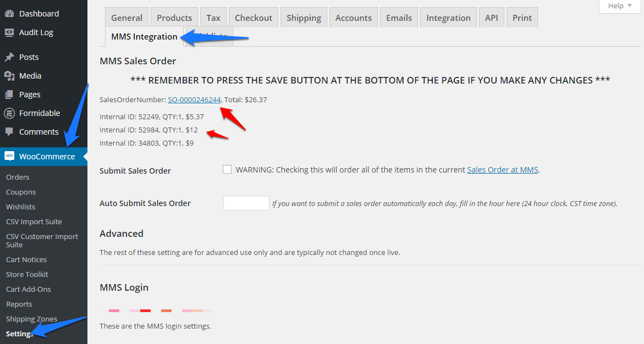
Task: Open the Tax settings tab
Action: pyautogui.click(x=213, y=18)
